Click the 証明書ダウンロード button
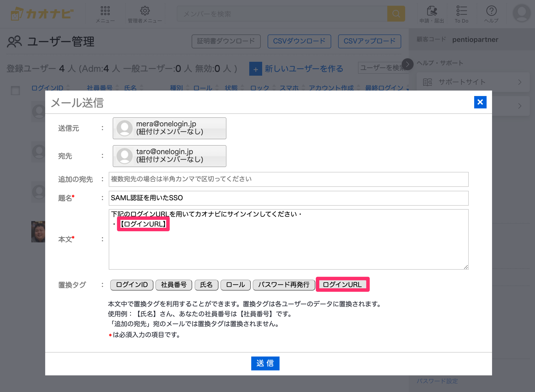The width and height of the screenshot is (535, 392). pos(226,41)
